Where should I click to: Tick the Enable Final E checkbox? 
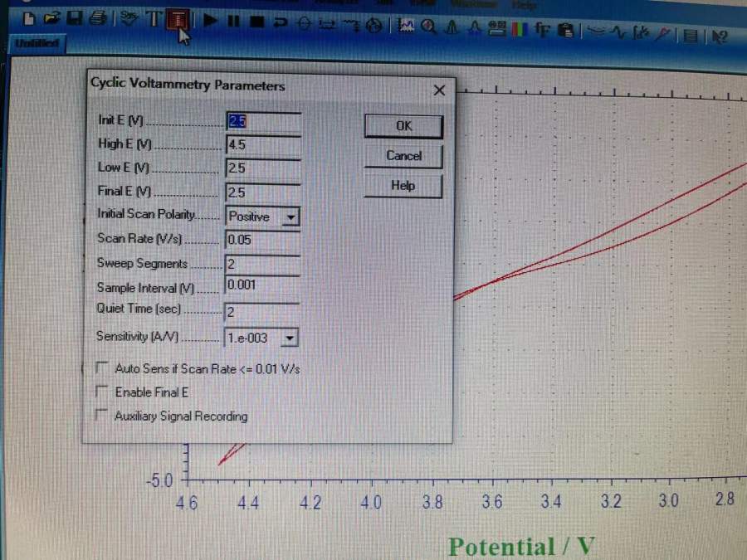(x=103, y=392)
